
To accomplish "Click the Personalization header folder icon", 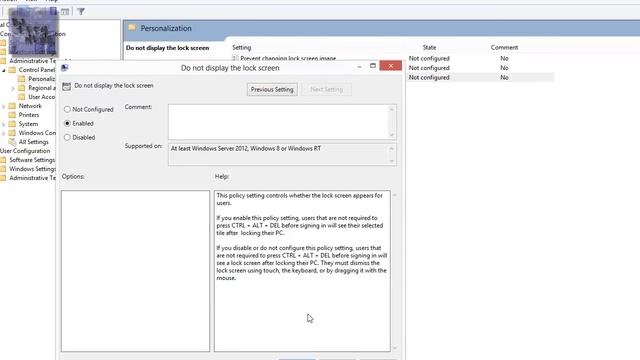I will [132, 28].
